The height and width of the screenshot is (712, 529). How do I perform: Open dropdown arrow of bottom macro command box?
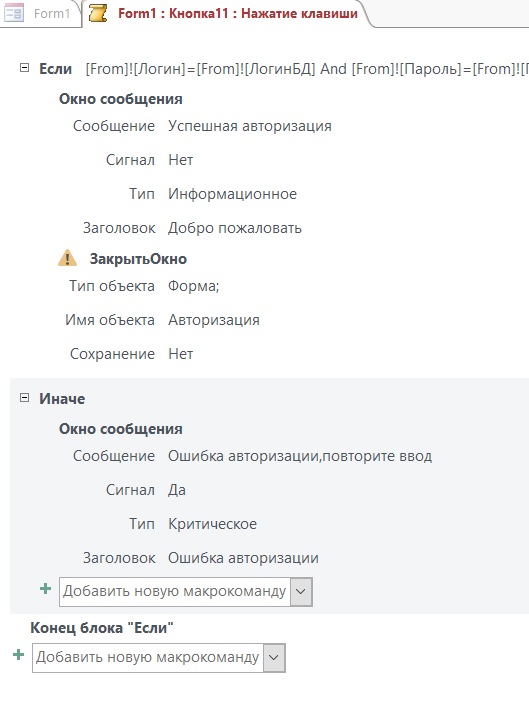click(x=274, y=658)
